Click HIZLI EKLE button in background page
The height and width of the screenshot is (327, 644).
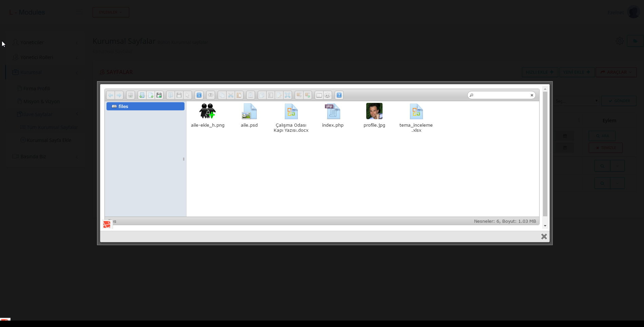click(540, 72)
